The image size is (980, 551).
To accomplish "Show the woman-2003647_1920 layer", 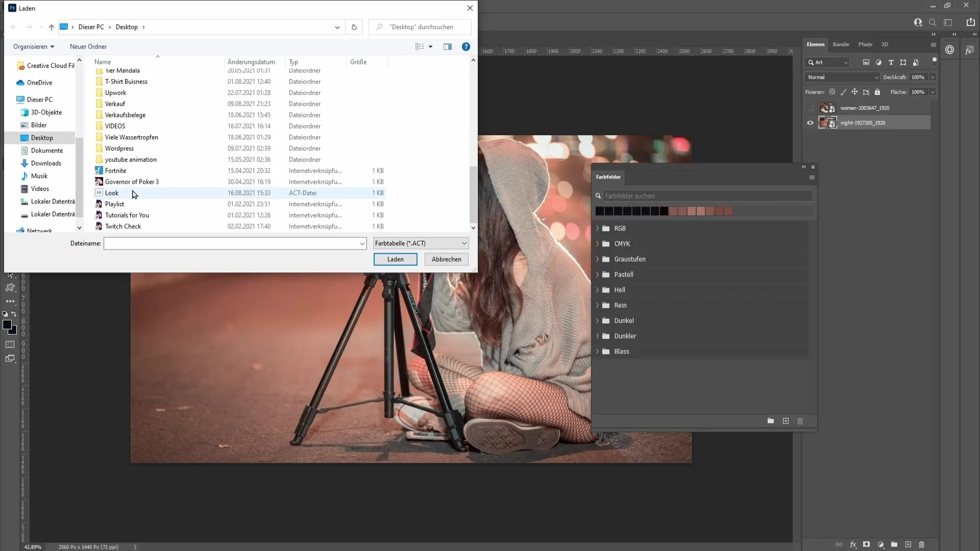I will pyautogui.click(x=810, y=108).
